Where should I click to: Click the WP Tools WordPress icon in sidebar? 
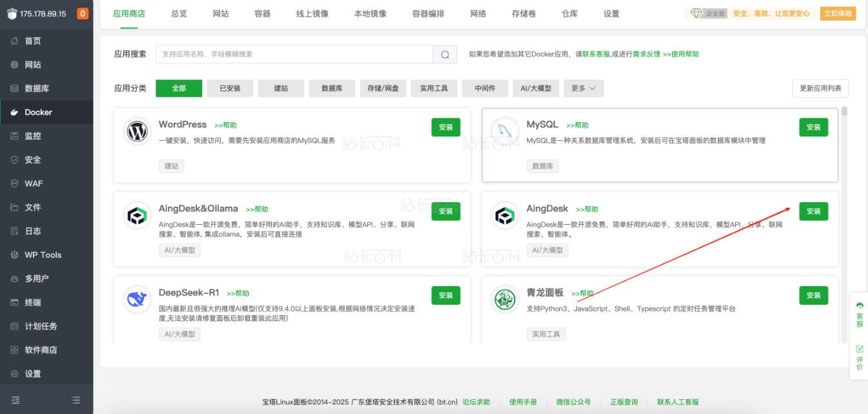tap(15, 255)
